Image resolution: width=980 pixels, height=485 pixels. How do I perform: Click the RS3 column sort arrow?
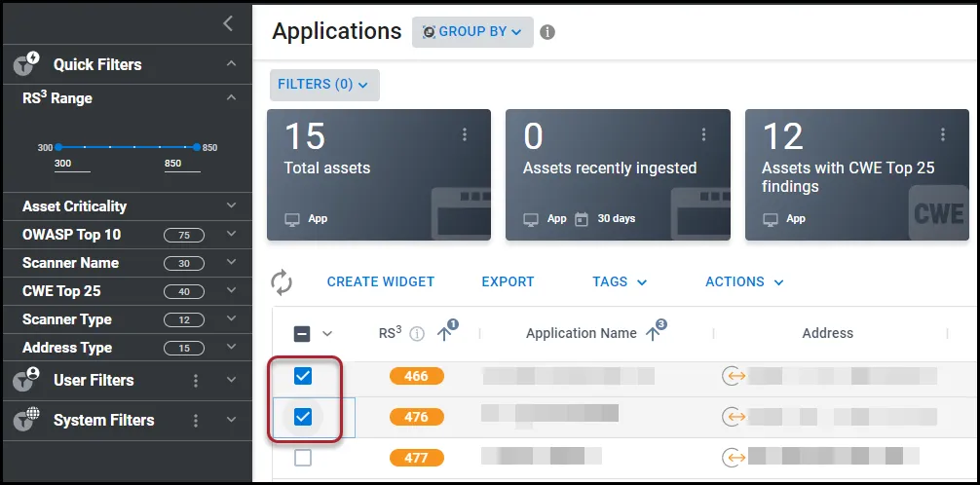pos(444,334)
